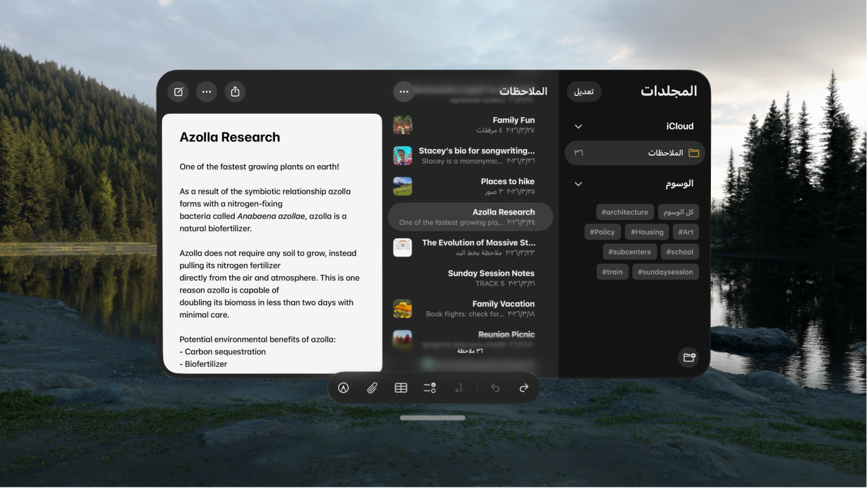The height and width of the screenshot is (488, 868).
Task: Select Azolla Research in the notes list
Action: tap(471, 217)
